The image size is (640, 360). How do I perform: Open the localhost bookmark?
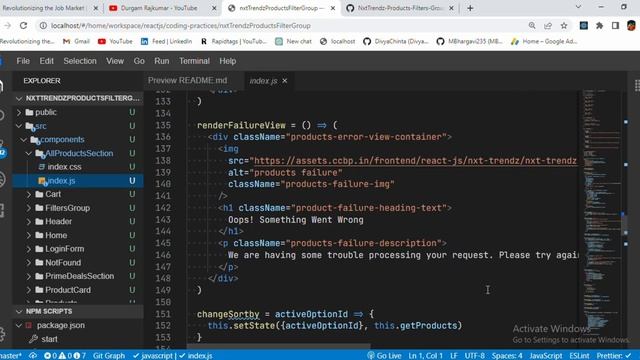pyautogui.click(x=337, y=41)
